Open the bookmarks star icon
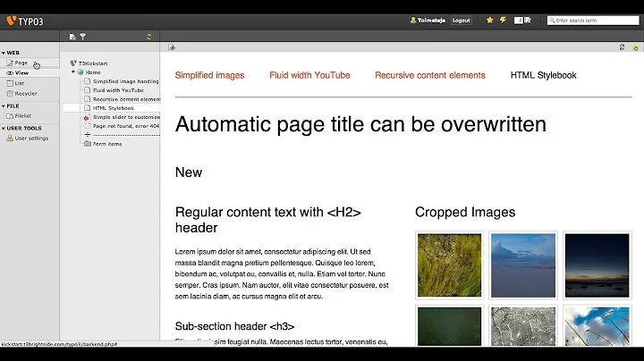This screenshot has height=361, width=644. [489, 20]
